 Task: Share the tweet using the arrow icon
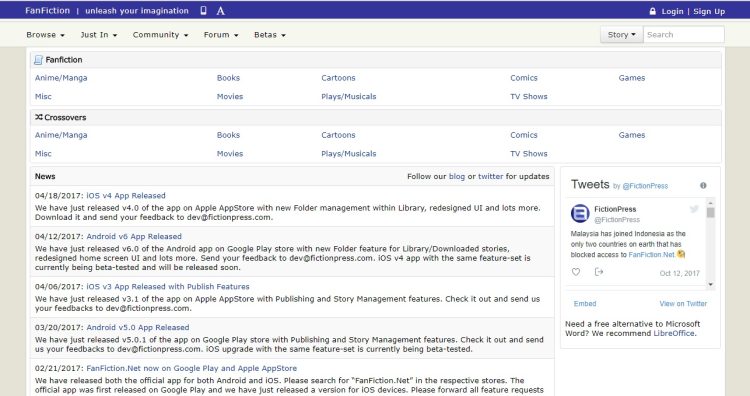[598, 272]
